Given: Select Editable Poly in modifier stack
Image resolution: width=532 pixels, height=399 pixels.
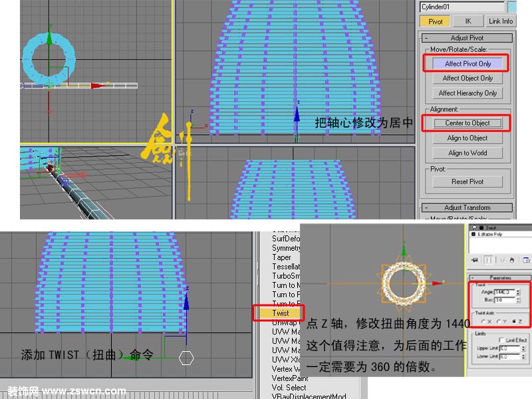Looking at the screenshot, I should pos(489,234).
